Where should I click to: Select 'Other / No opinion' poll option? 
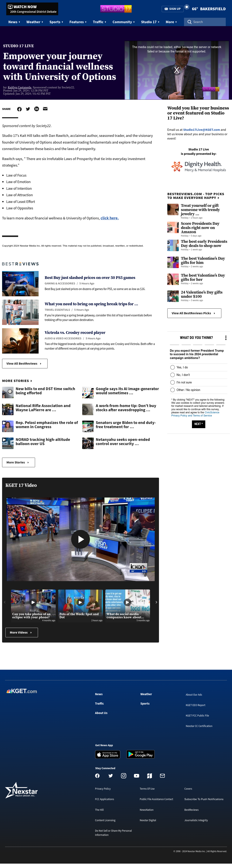pos(173,390)
